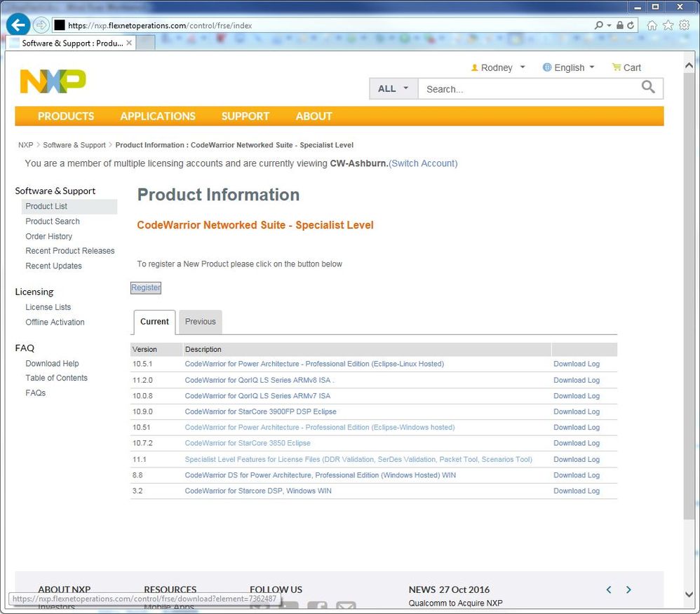Open CodeWarrior Power Architecture Eclipse-Linux Hosted link

[314, 364]
